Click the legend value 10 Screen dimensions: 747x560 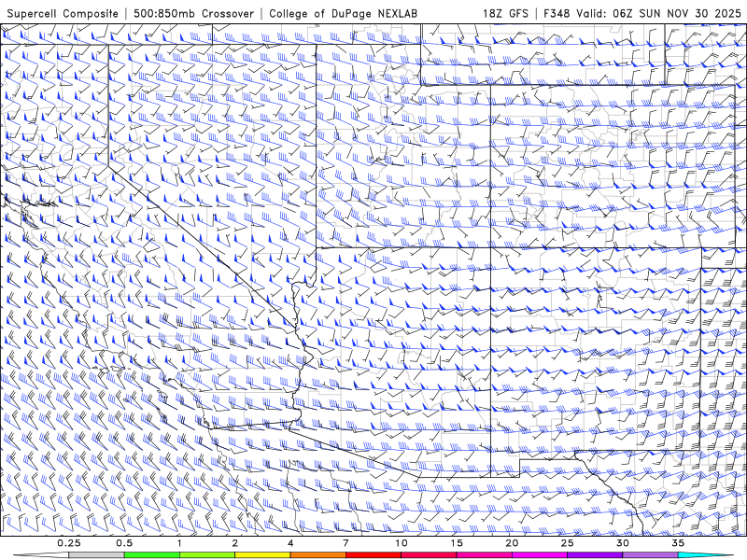click(x=402, y=543)
